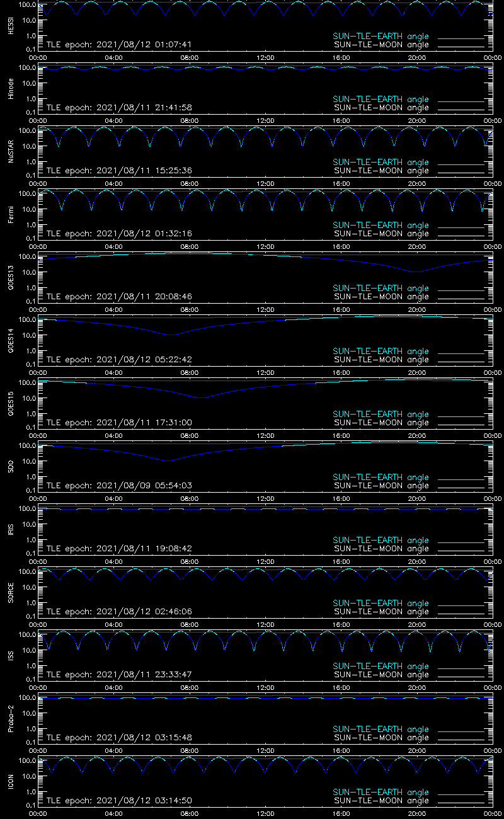Image resolution: width=504 pixels, height=819 pixels.
Task: Select text 'TLE epoch: 2021/08/12 03:15:48'
Action: point(119,738)
